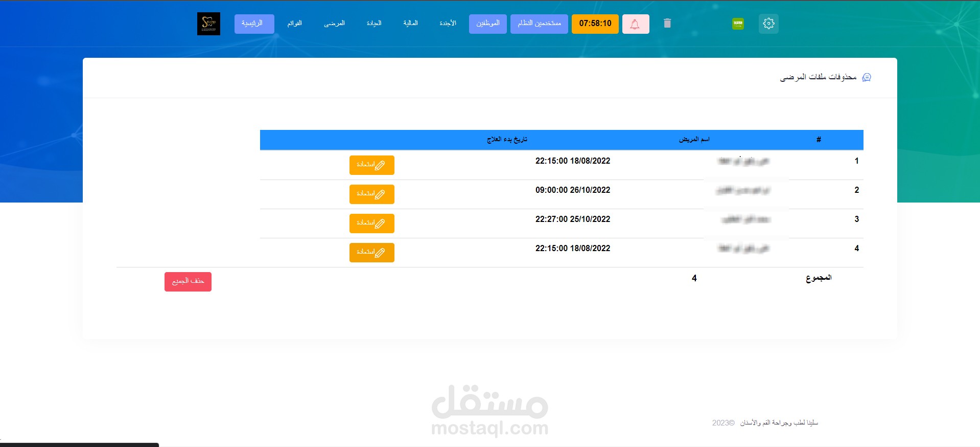Click the # column header
This screenshot has width=980, height=447.
(819, 140)
